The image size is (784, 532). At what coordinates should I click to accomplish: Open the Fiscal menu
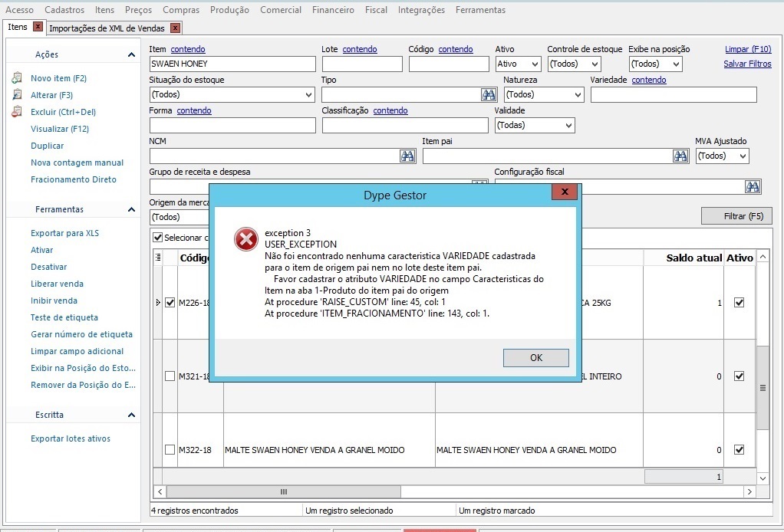(x=376, y=9)
